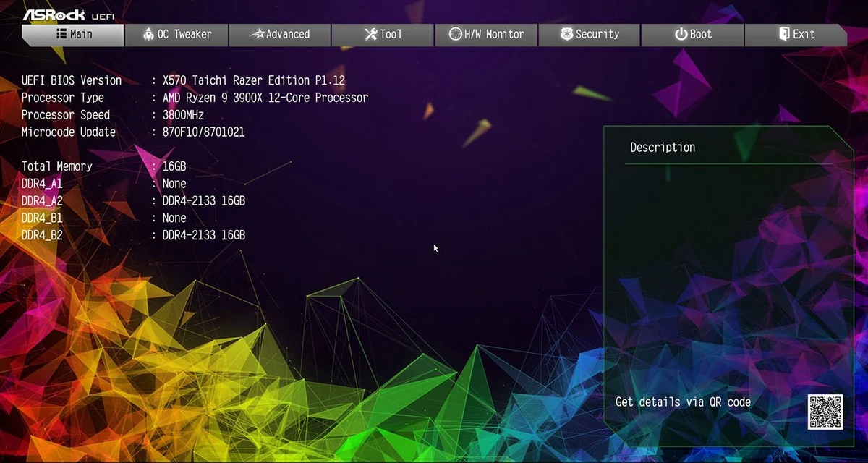This screenshot has width=868, height=463.
Task: Go to the Tool tab
Action: (382, 35)
